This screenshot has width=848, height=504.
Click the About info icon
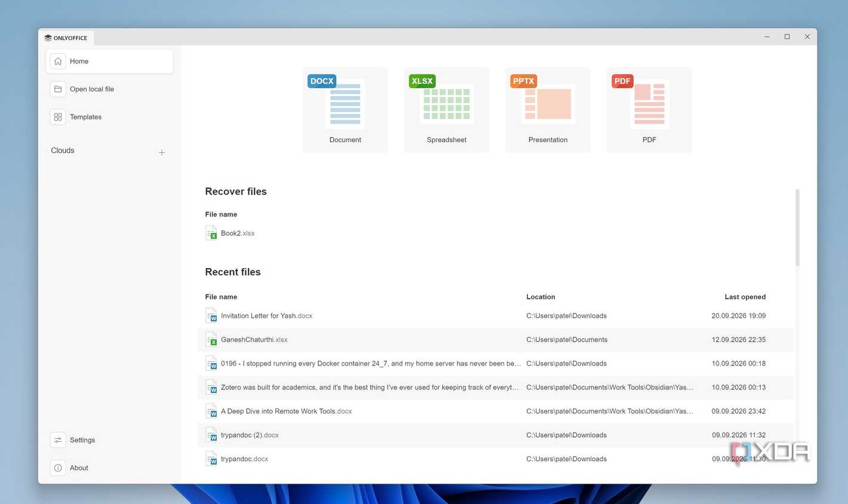pyautogui.click(x=58, y=468)
